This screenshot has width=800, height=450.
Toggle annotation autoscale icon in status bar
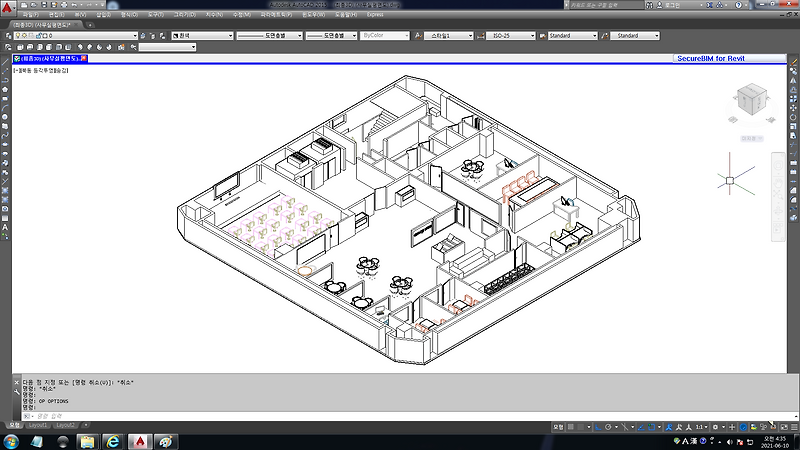679,427
